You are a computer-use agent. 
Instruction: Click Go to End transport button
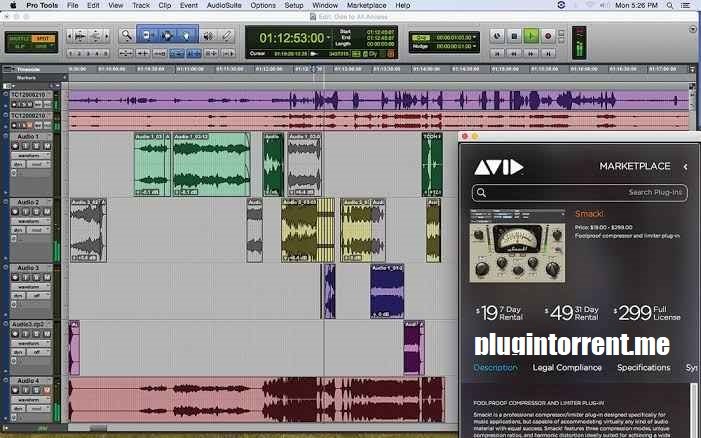[x=548, y=53]
